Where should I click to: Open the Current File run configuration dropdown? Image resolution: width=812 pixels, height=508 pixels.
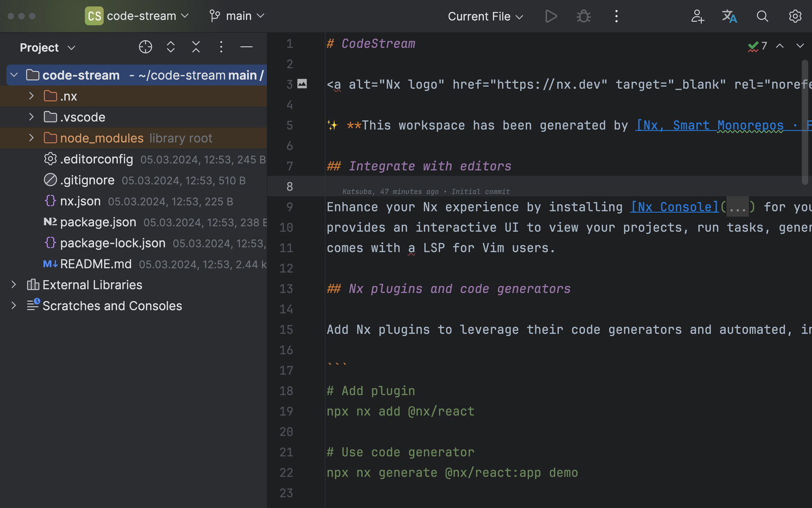point(485,16)
